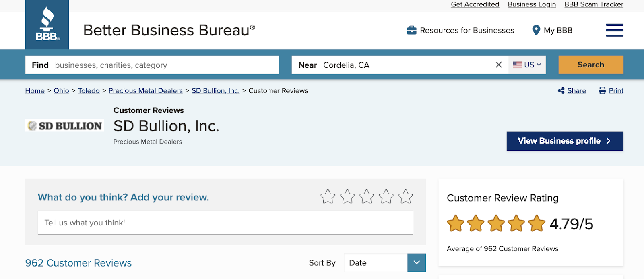The width and height of the screenshot is (644, 279).
Task: Click the SD Bullion logo image
Action: click(64, 125)
